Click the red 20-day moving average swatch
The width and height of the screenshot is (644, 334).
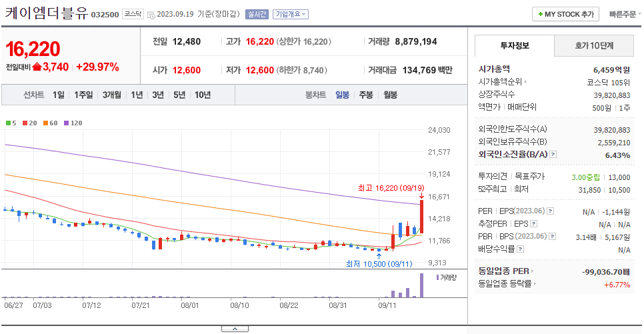(x=25, y=123)
